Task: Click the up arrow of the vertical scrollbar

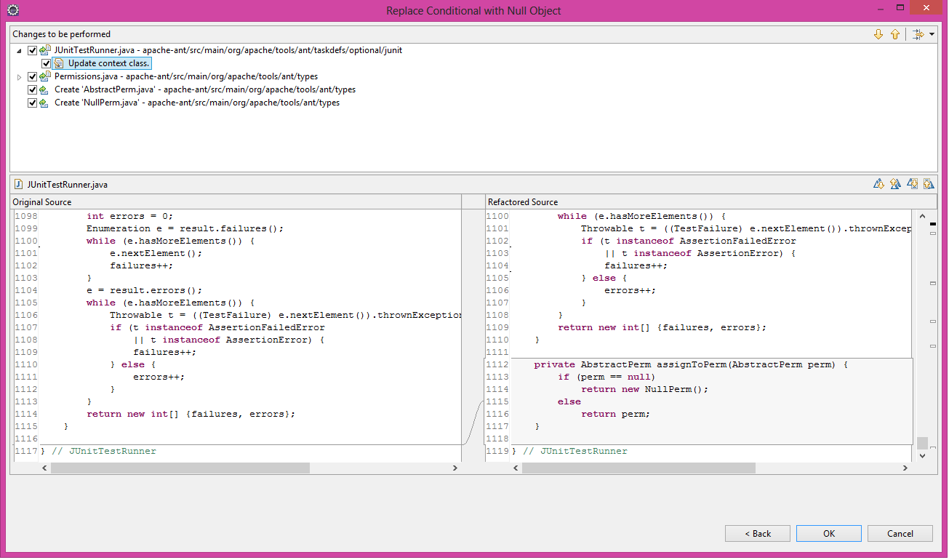Action: point(922,216)
